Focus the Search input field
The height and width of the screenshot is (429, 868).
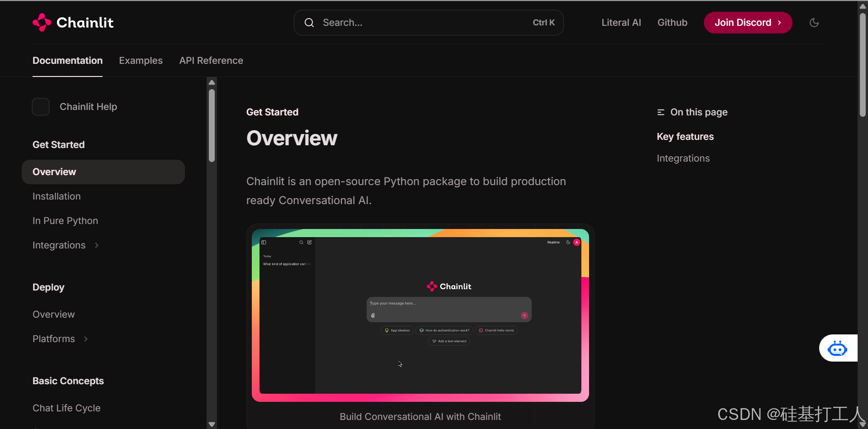coord(429,23)
